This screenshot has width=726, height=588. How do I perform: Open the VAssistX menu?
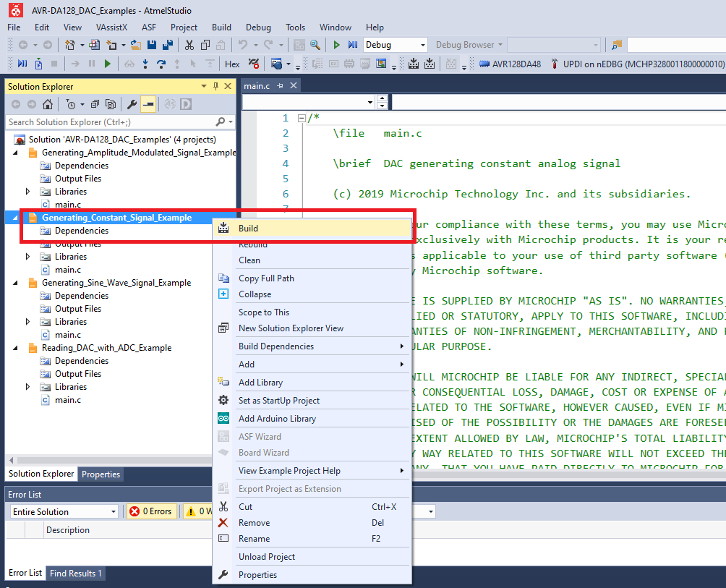point(111,27)
